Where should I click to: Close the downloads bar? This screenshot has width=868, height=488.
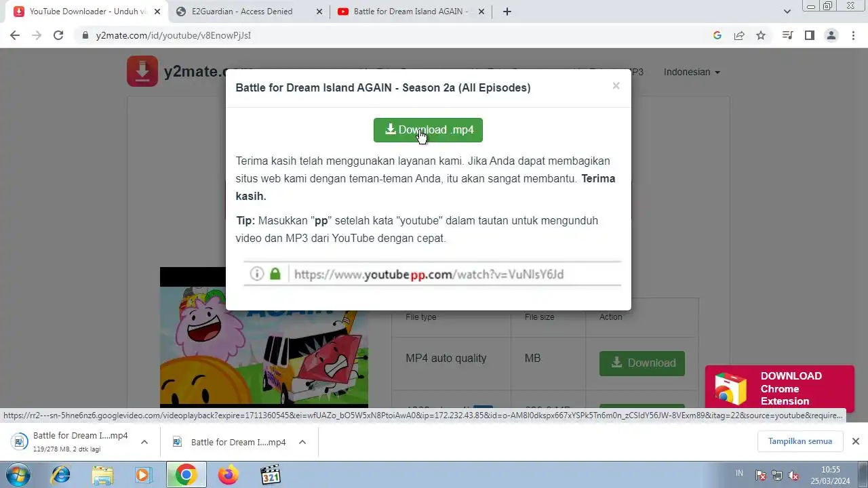856,441
